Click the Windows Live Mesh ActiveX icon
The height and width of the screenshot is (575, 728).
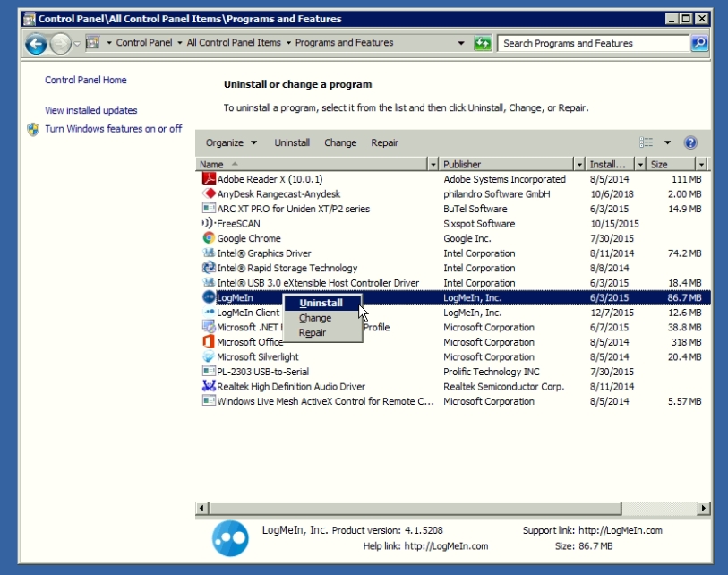(209, 401)
